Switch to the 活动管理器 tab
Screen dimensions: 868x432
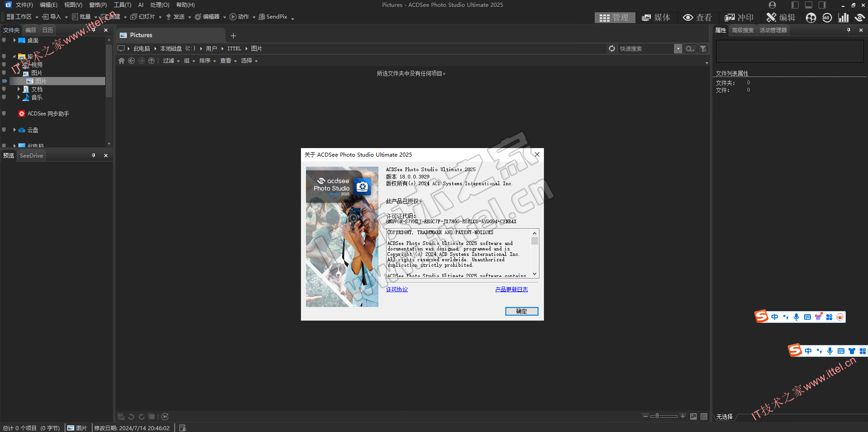(x=773, y=30)
